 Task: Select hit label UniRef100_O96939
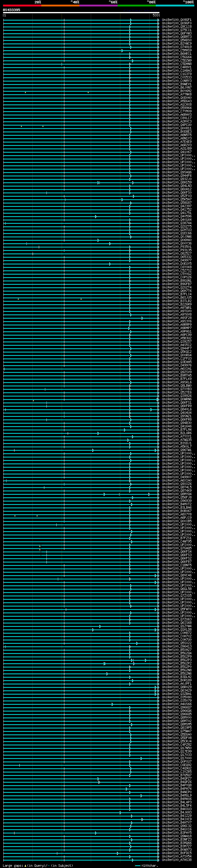(x=177, y=500)
